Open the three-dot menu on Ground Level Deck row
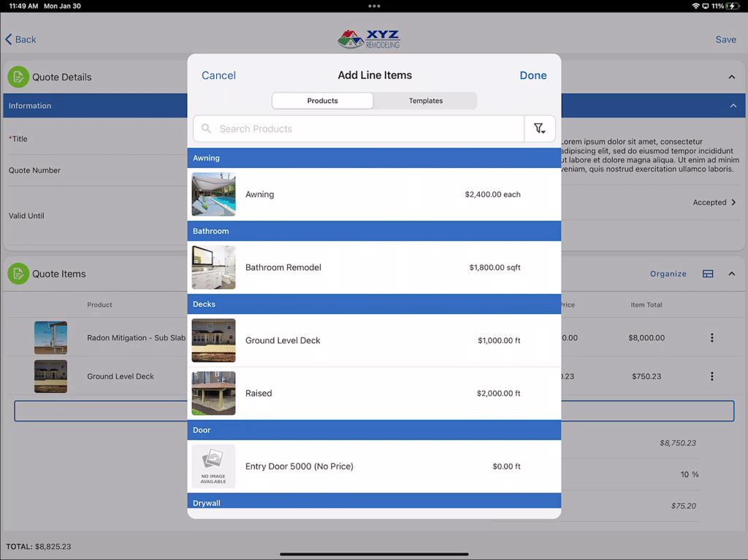The height and width of the screenshot is (560, 748). (x=712, y=376)
